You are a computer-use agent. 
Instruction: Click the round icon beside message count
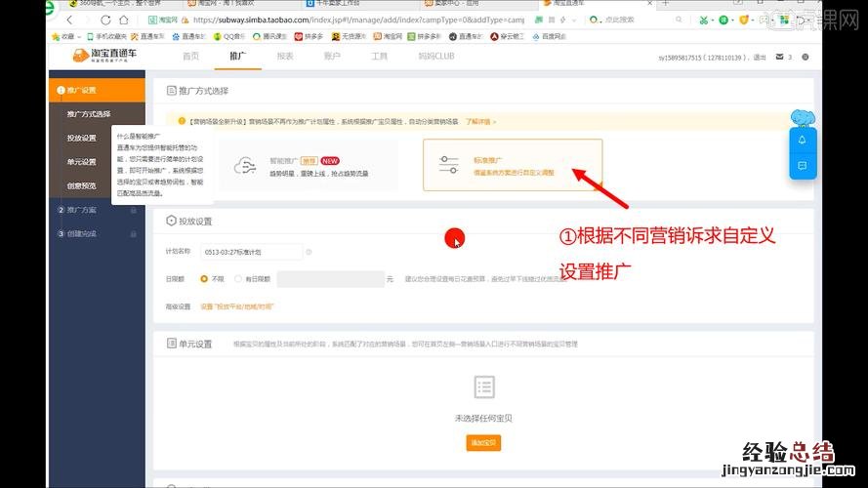805,57
